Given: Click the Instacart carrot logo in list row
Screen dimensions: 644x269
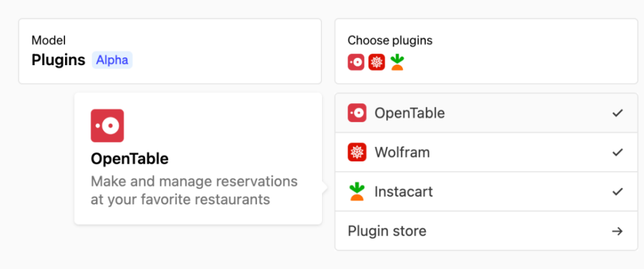Looking at the screenshot, I should tap(357, 192).
